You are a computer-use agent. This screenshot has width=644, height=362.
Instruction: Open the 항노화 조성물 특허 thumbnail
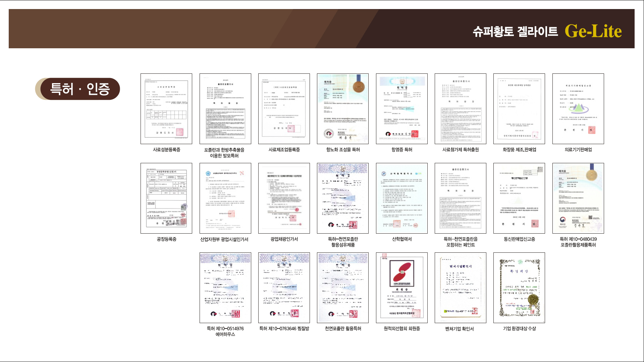(x=343, y=109)
